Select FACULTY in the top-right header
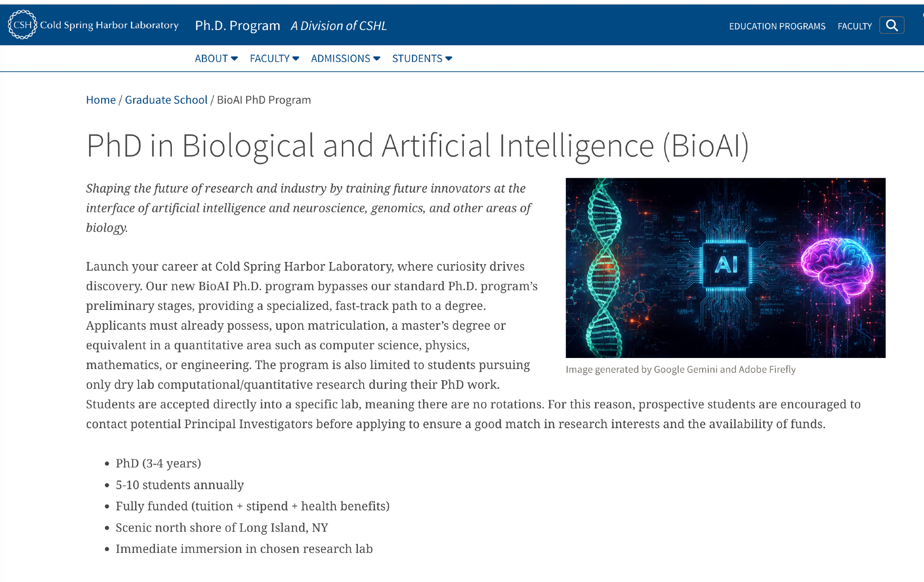 tap(855, 26)
